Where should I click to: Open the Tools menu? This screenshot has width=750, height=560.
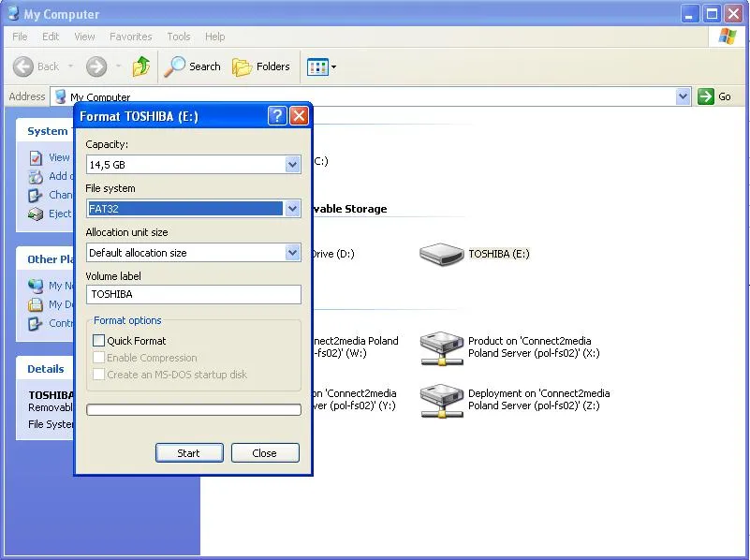[x=179, y=37]
